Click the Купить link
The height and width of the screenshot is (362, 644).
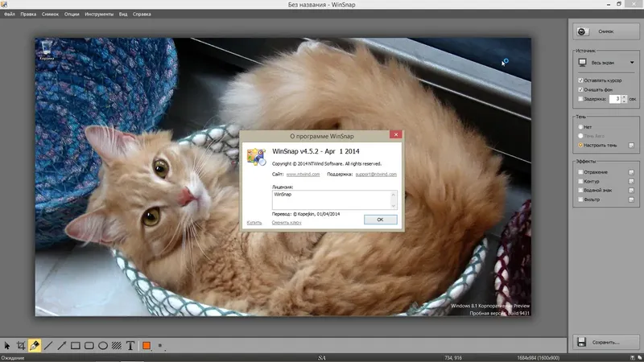coord(254,223)
